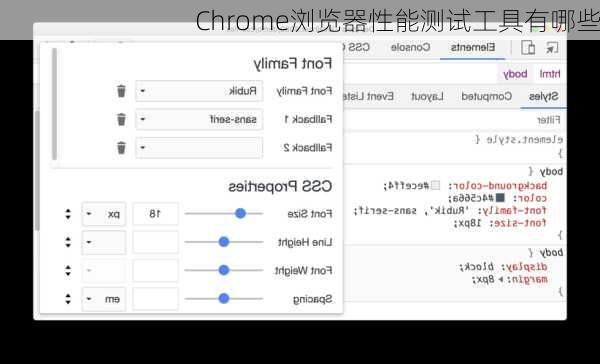This screenshot has width=600, height=364.
Task: Select the body breadcrumb
Action: (515, 74)
